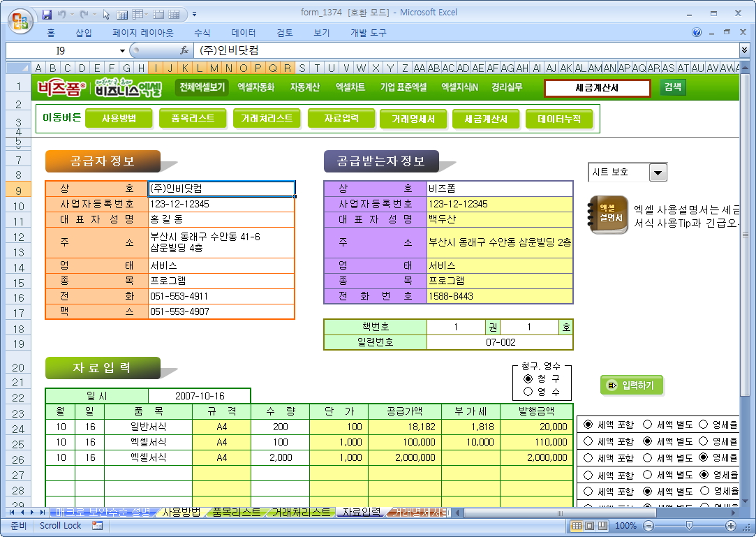
Task: Click the zoom out minus icon
Action: [648, 526]
